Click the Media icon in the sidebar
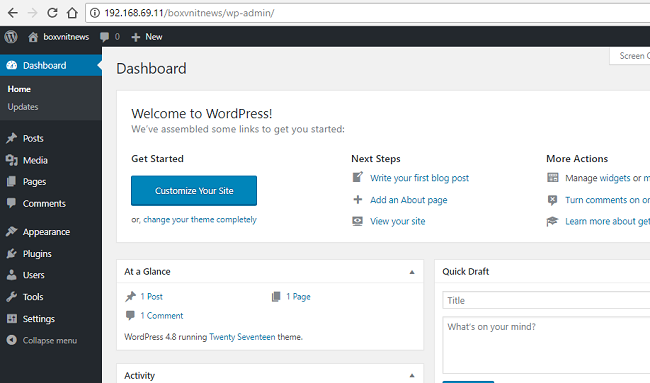The height and width of the screenshot is (383, 650). point(12,160)
